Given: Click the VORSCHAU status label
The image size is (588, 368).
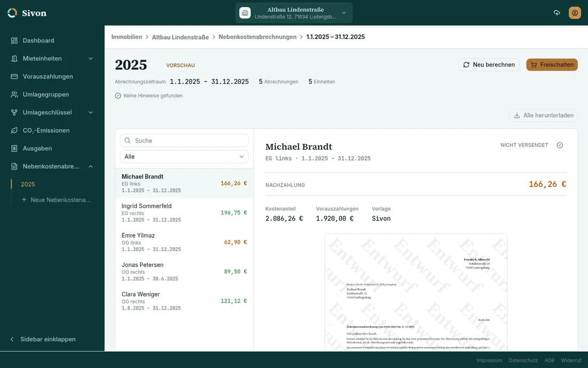Looking at the screenshot, I should pyautogui.click(x=180, y=65).
